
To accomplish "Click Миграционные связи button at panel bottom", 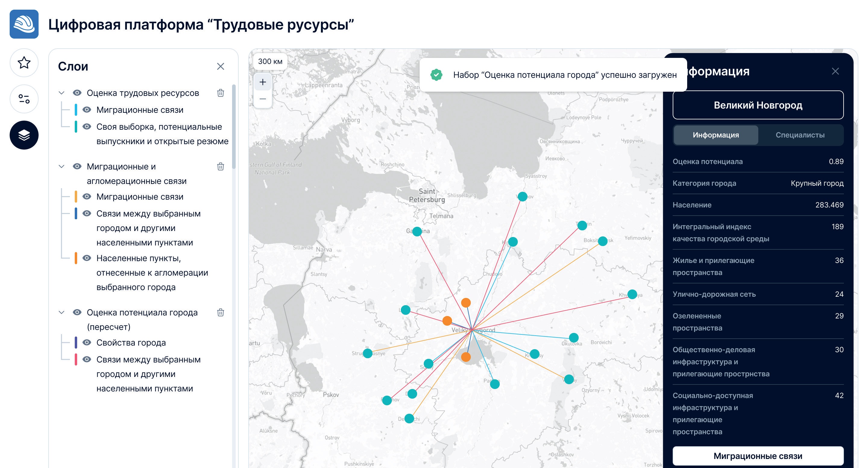I will click(x=758, y=456).
